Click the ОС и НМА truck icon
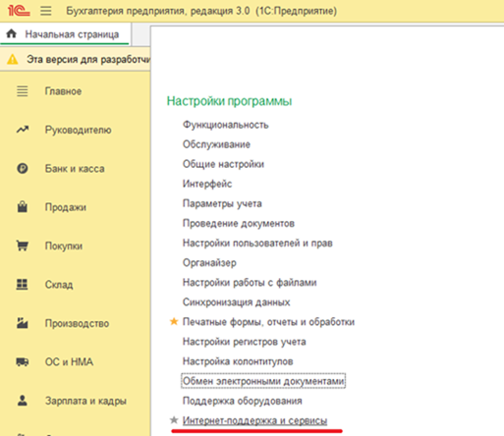Screen dimensions: 504x436 click(23, 361)
